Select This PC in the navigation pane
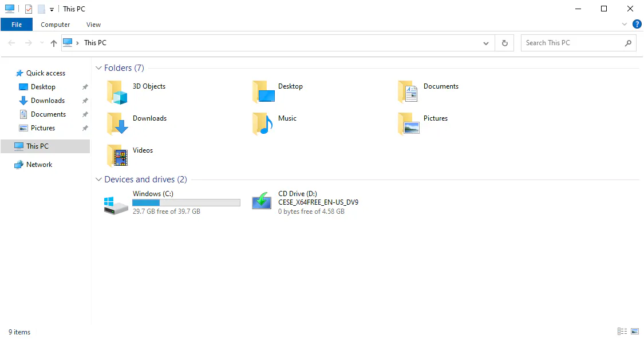This screenshot has height=339, width=644. 45,146
